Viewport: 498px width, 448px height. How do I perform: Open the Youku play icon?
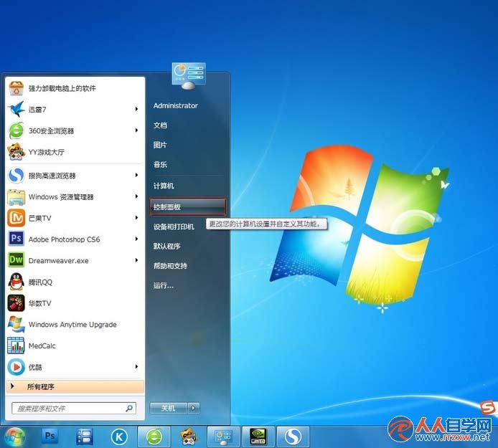(17, 367)
